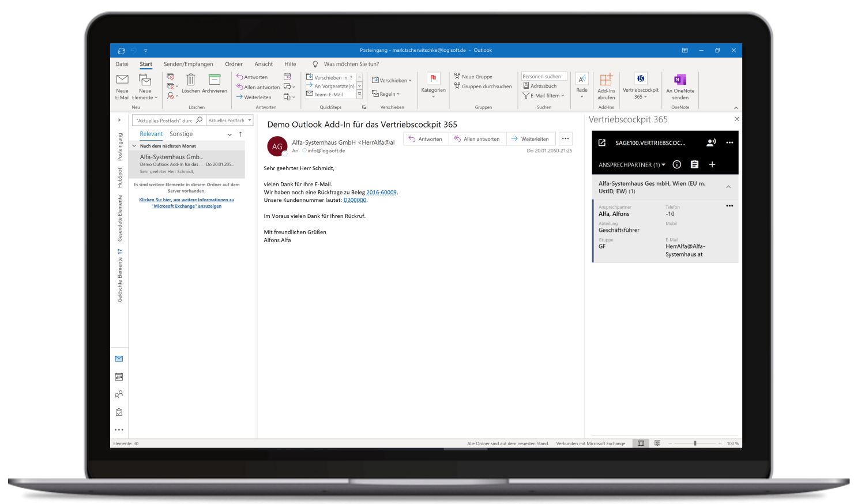Viewport: 865px width, 504px height.
Task: Open the Hilfe tab
Action: tap(290, 64)
